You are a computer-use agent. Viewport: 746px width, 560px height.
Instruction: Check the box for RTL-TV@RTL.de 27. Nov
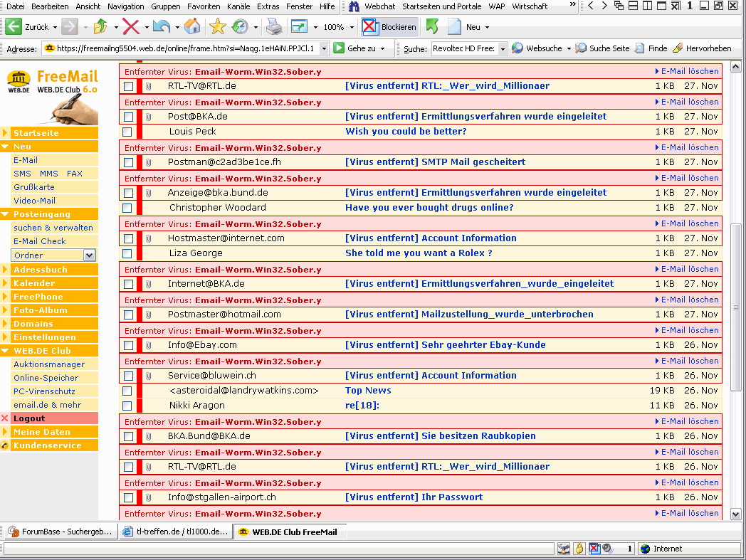pyautogui.click(x=128, y=87)
